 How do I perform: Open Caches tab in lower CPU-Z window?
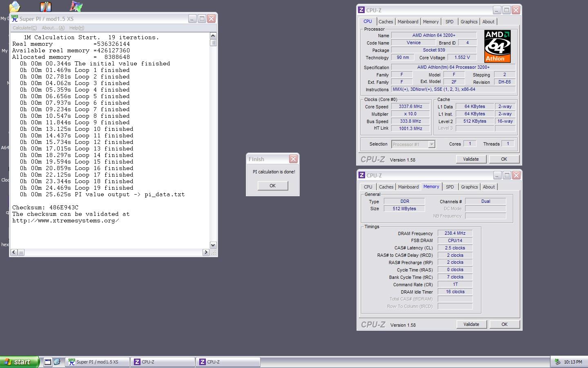click(x=386, y=187)
